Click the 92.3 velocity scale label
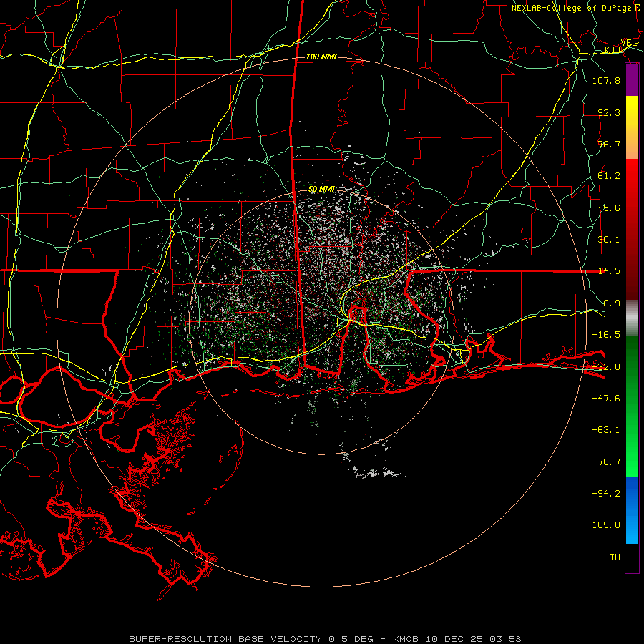Screen dimensions: 644x644 (x=609, y=112)
